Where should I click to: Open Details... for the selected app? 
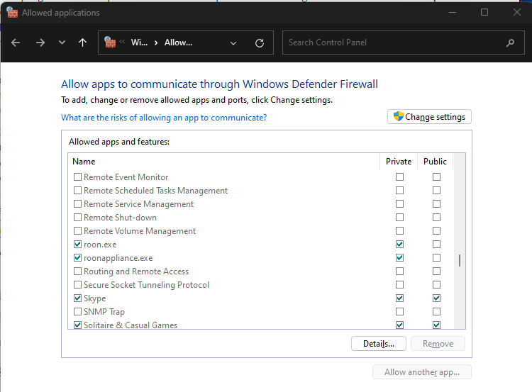click(x=379, y=344)
